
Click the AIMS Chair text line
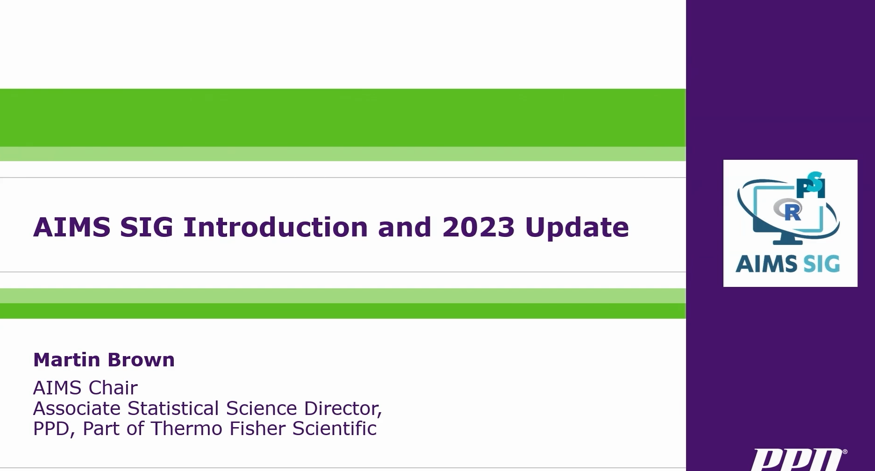point(85,388)
